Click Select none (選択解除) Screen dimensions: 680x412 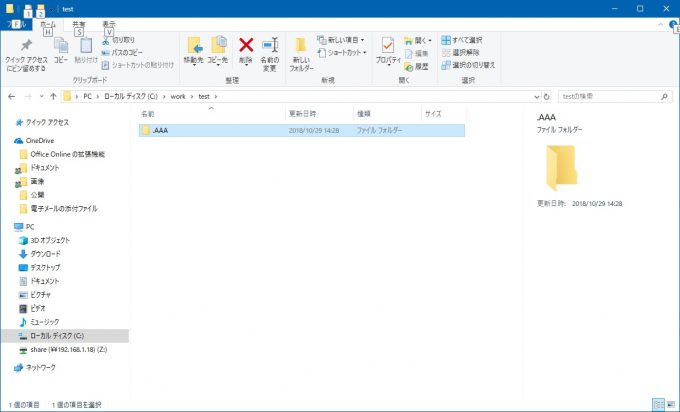(461, 52)
